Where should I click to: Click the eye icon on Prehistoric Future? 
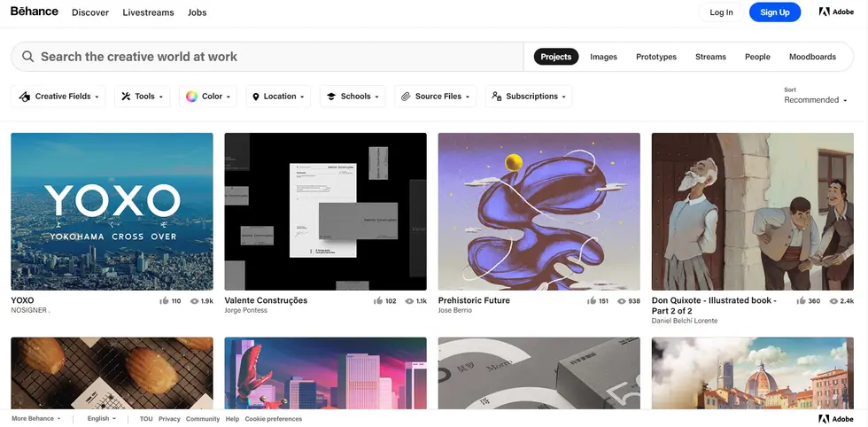622,301
